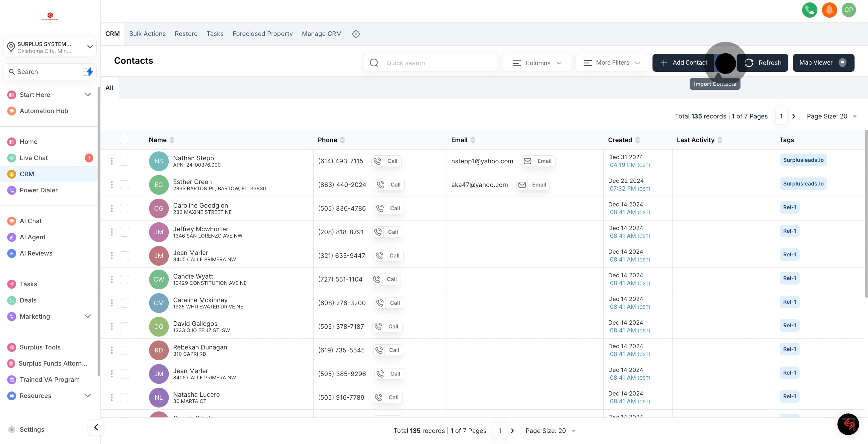Click the lightning quick-action icon beside Search
Screen dimensions: 868x444
point(88,72)
